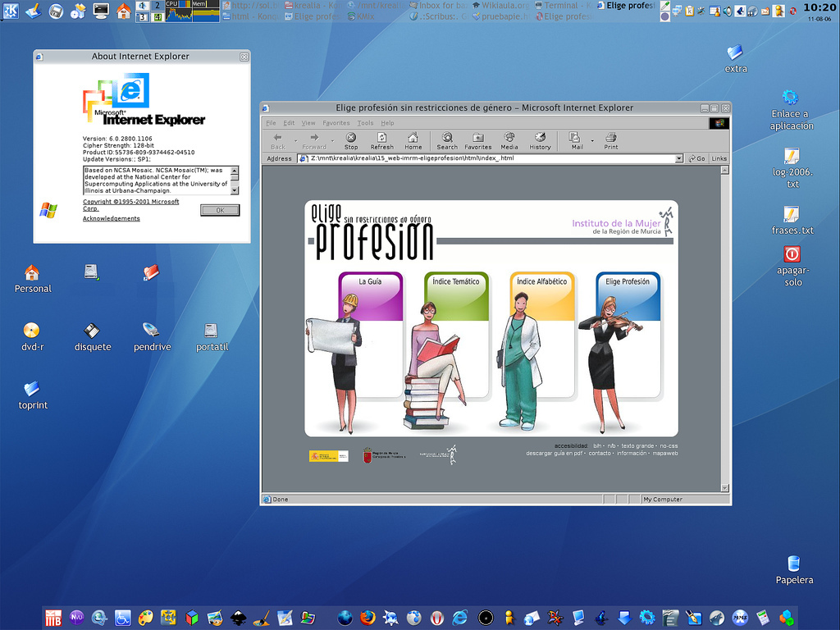Open the Papelera trash icon
Image resolution: width=840 pixels, height=630 pixels.
click(794, 570)
